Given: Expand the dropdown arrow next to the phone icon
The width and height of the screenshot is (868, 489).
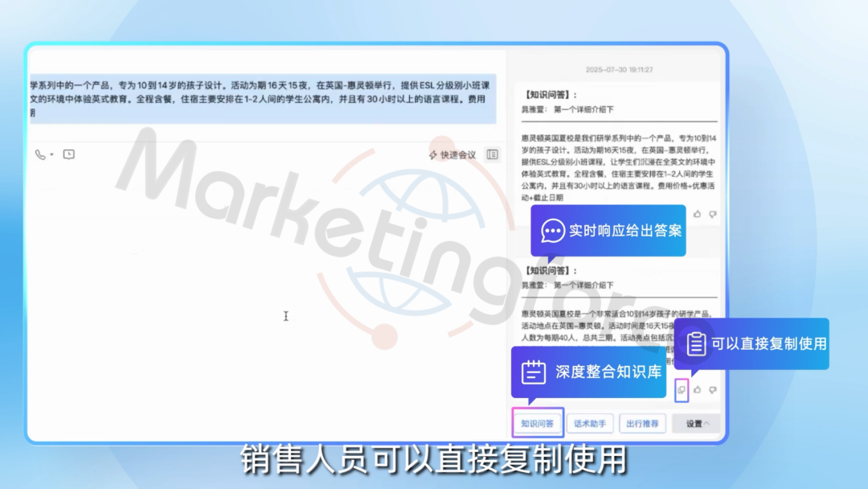Looking at the screenshot, I should coord(51,154).
